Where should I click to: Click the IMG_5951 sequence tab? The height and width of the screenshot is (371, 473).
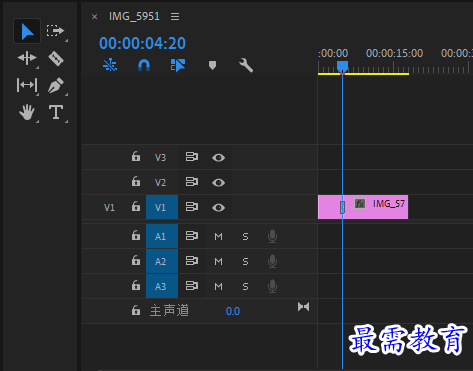(134, 16)
